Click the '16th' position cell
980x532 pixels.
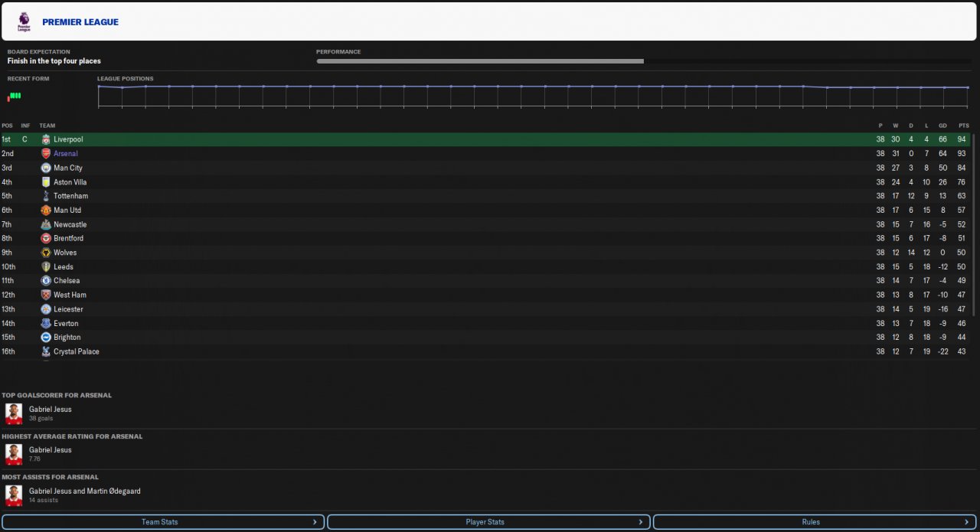click(8, 351)
